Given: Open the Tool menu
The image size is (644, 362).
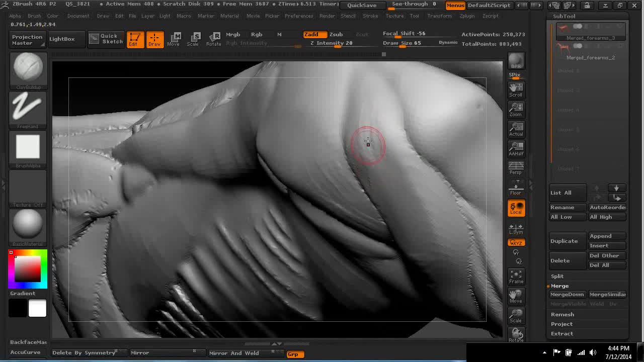Looking at the screenshot, I should coord(414,16).
